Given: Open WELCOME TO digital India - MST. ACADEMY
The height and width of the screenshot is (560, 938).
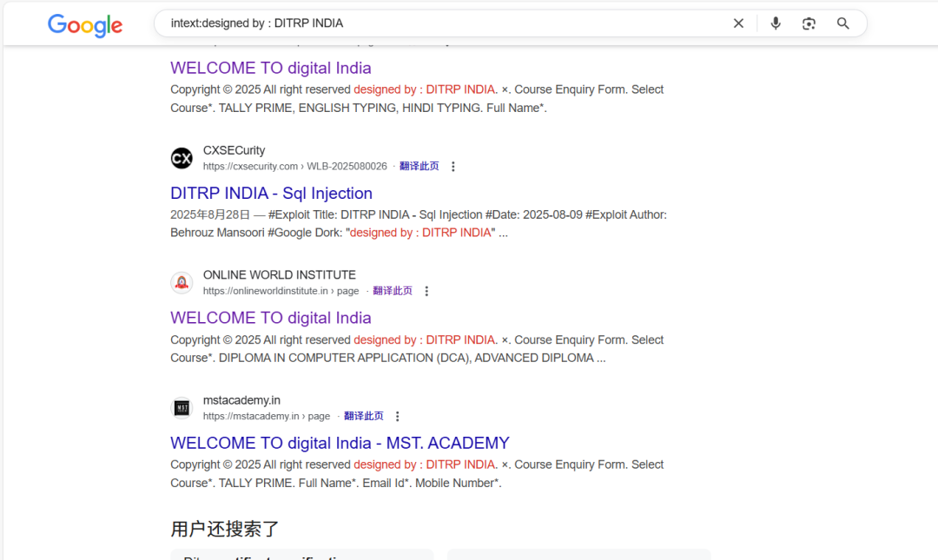Looking at the screenshot, I should [340, 443].
